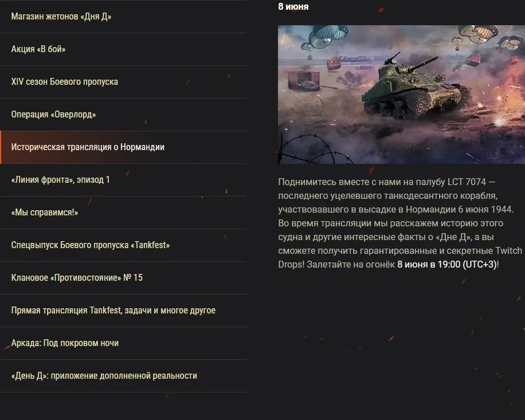
Task: Select Операция «Оверлорд» in the list
Action: (x=123, y=115)
